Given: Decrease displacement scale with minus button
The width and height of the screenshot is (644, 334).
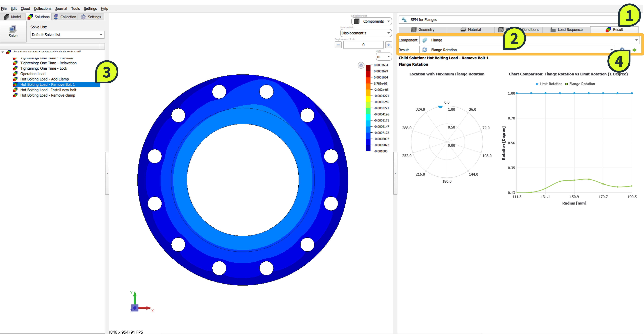Looking at the screenshot, I should pyautogui.click(x=338, y=45).
